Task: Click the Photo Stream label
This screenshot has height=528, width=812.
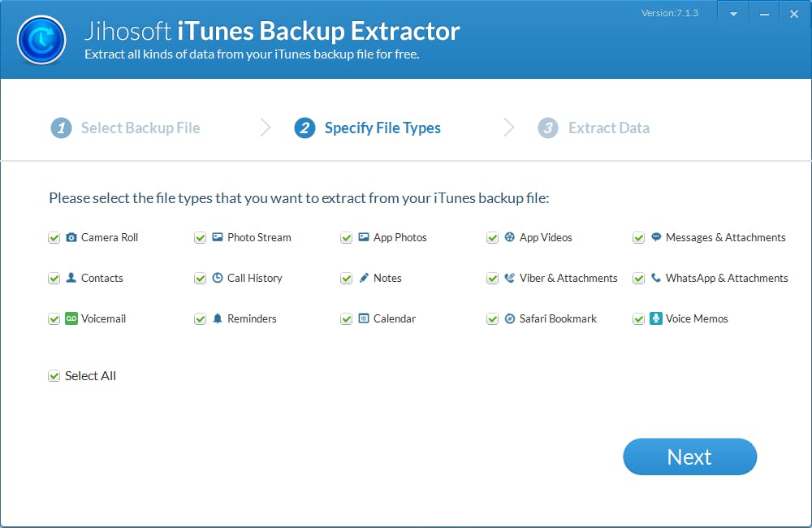Action: pos(259,237)
